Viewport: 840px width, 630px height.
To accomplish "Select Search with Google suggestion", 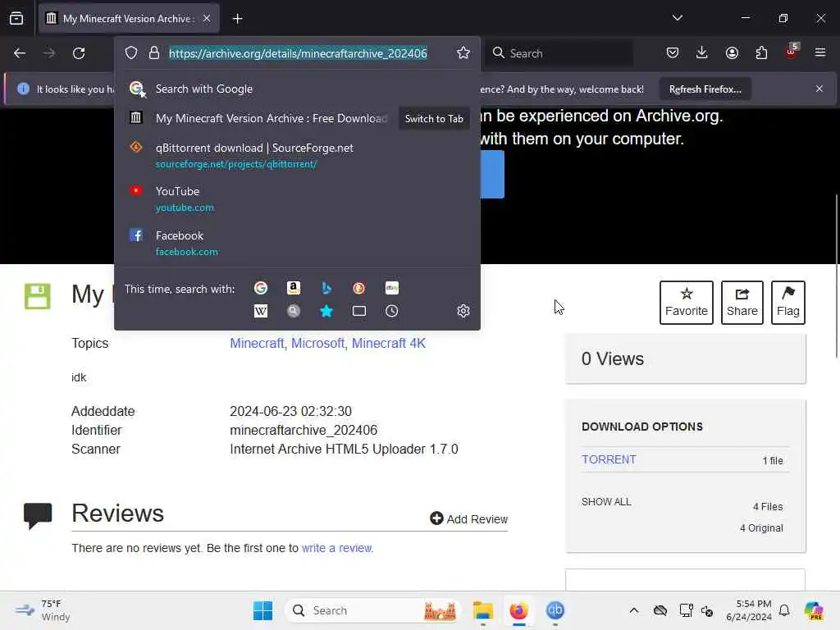I will (x=297, y=89).
